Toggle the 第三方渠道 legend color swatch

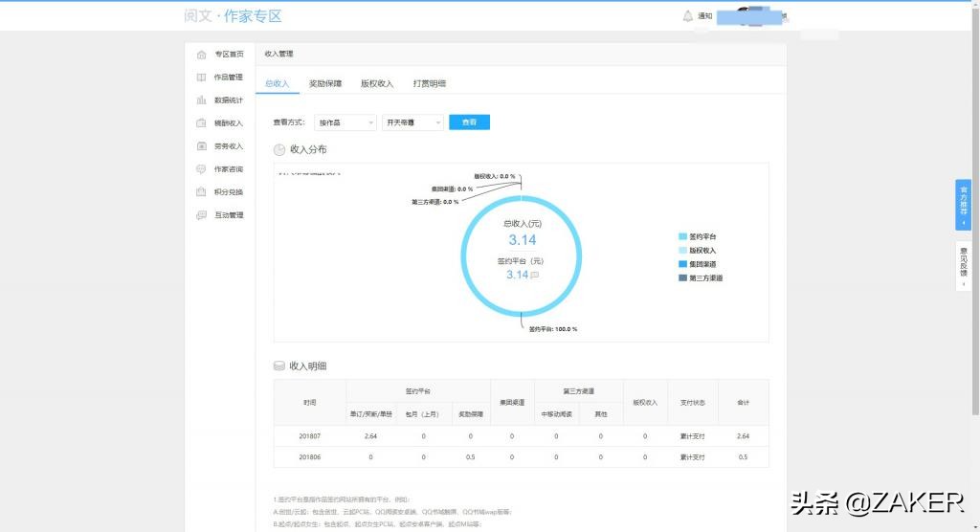point(682,278)
